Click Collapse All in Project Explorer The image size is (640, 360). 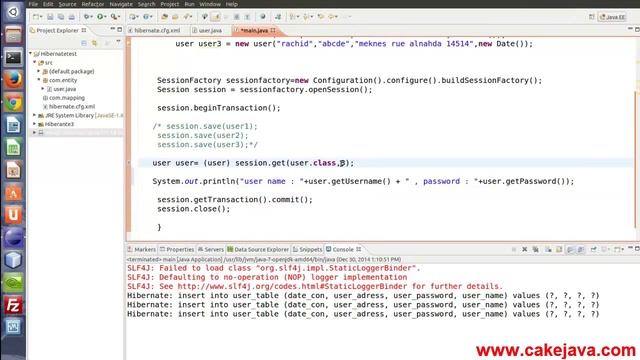(84, 43)
